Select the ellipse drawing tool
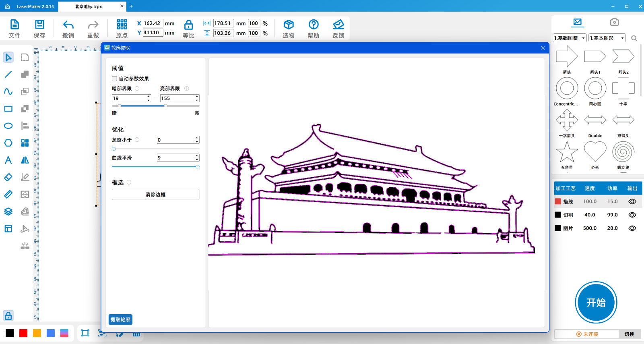 pyautogui.click(x=8, y=126)
